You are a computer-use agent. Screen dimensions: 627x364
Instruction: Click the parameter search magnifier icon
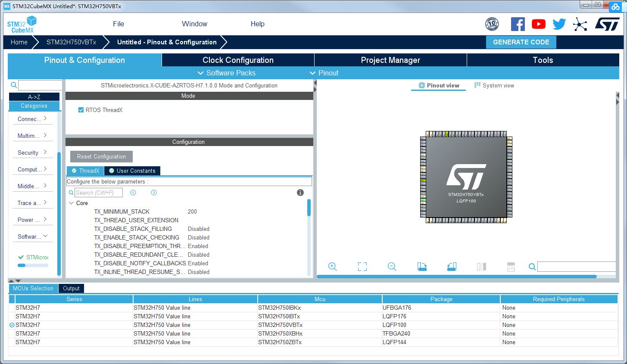pos(71,193)
